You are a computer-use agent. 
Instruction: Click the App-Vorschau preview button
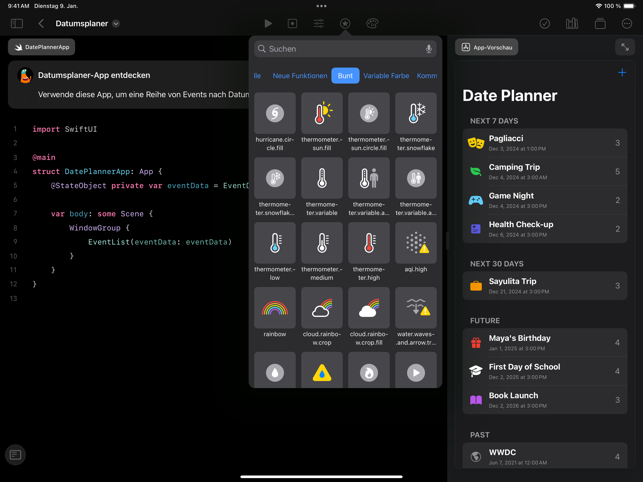(x=486, y=47)
